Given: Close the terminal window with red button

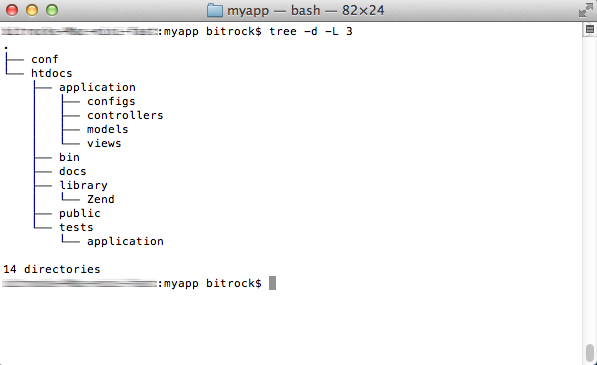Looking at the screenshot, I should (x=12, y=10).
